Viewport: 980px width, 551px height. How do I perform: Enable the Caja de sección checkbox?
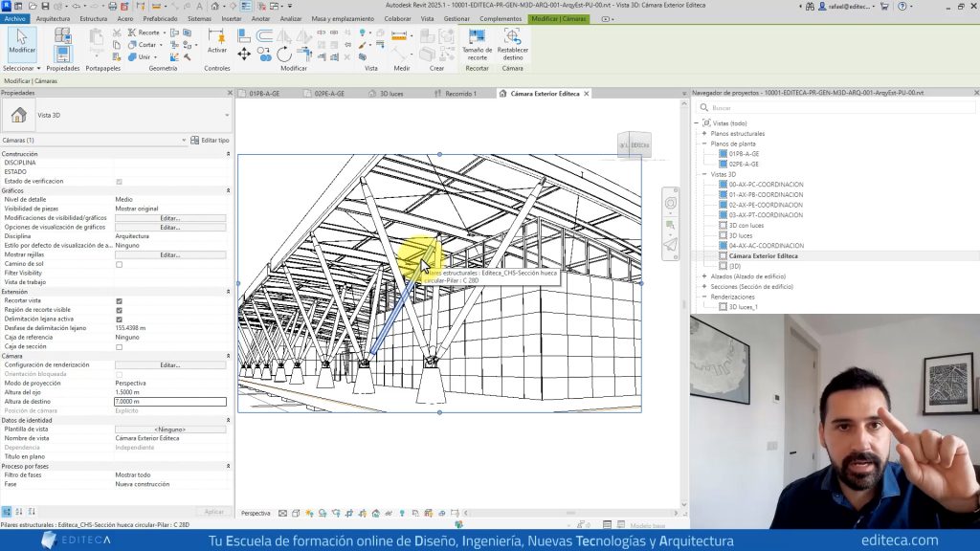pos(119,346)
